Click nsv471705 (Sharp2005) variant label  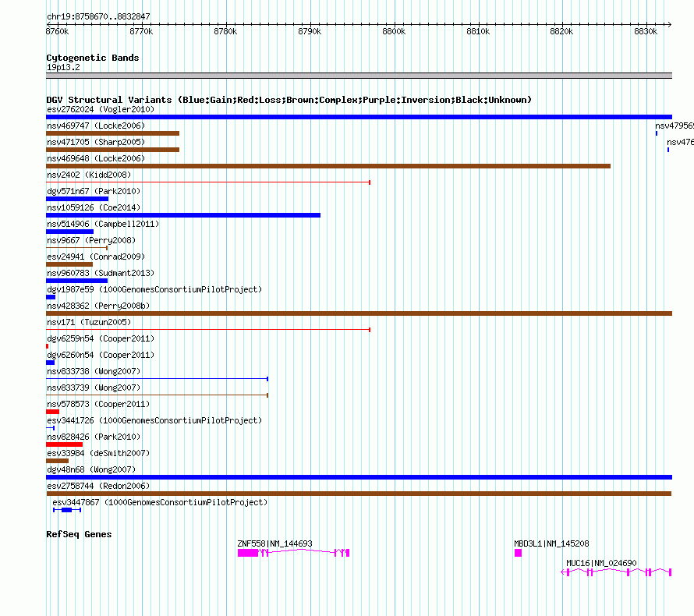(96, 142)
